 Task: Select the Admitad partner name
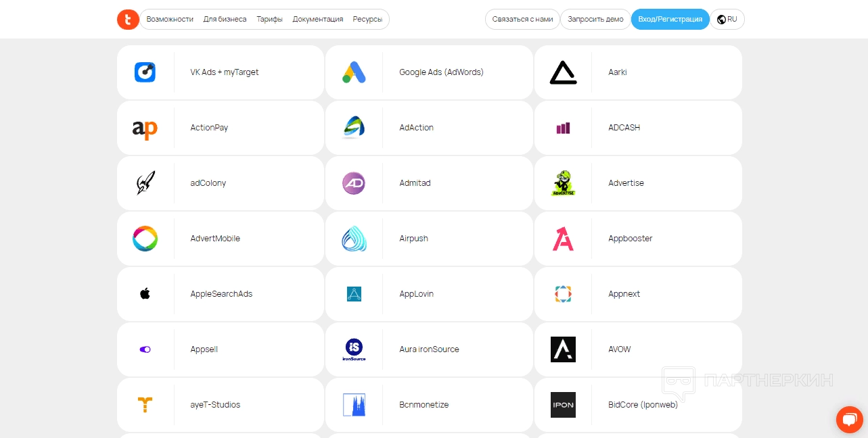[415, 183]
